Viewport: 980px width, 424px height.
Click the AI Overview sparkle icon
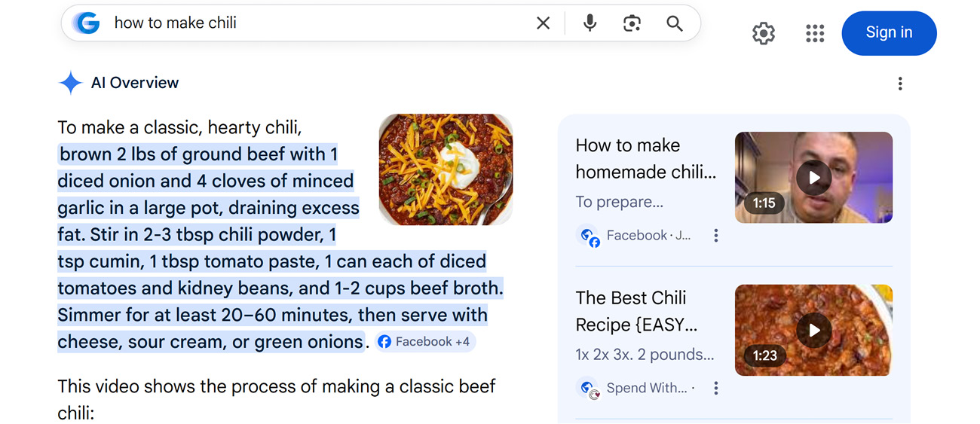point(70,83)
